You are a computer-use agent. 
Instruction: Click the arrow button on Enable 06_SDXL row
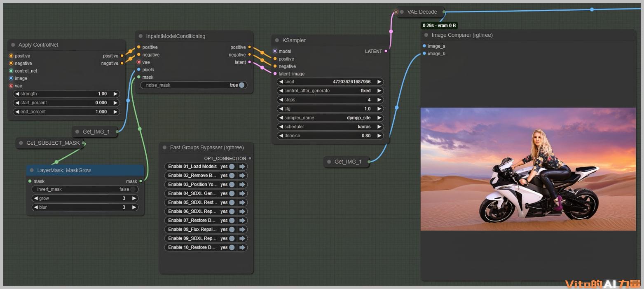(242, 211)
